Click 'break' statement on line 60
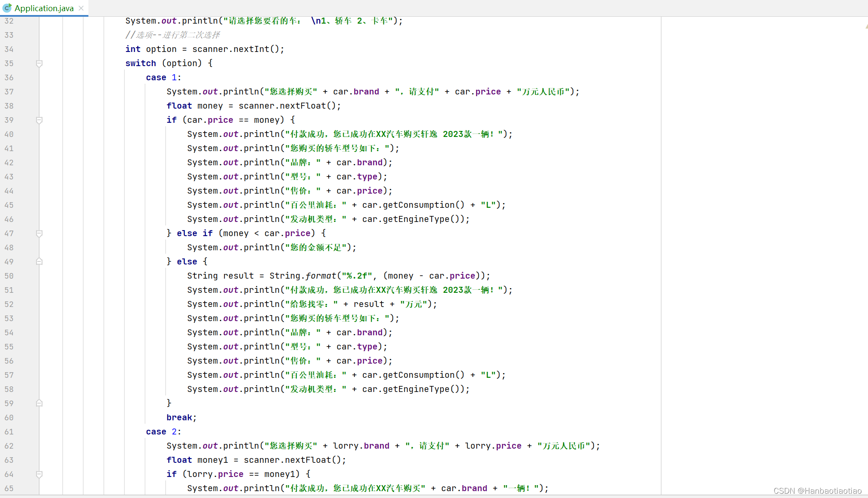This screenshot has width=868, height=498. pyautogui.click(x=179, y=418)
